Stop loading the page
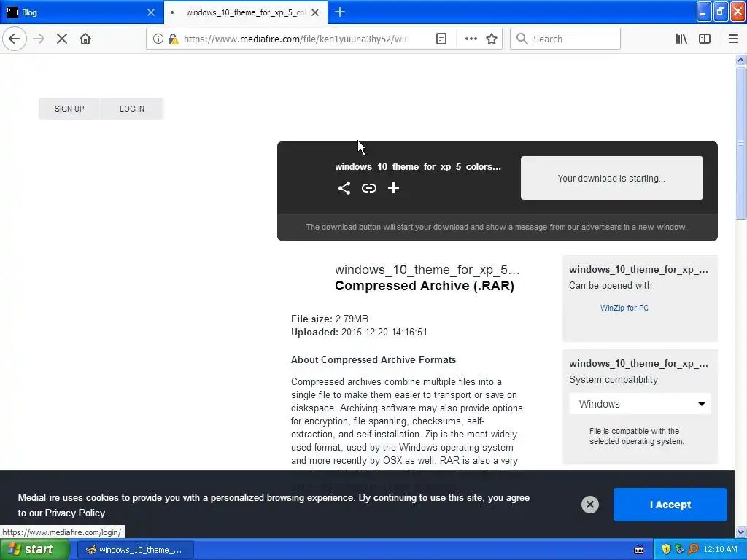Viewport: 747px width, 560px height. click(62, 39)
